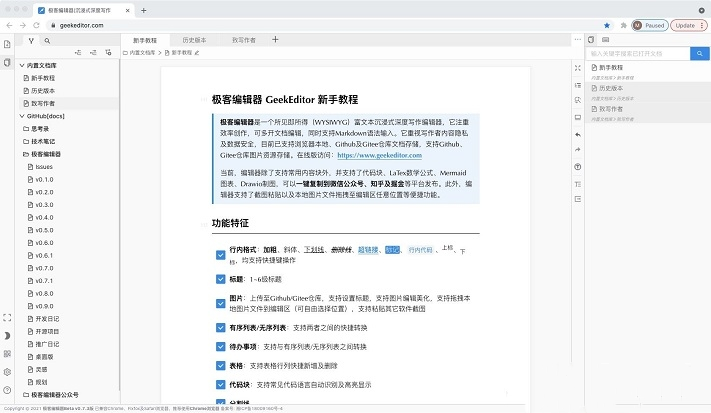Show the outline list icon in right toolbar

click(x=578, y=85)
